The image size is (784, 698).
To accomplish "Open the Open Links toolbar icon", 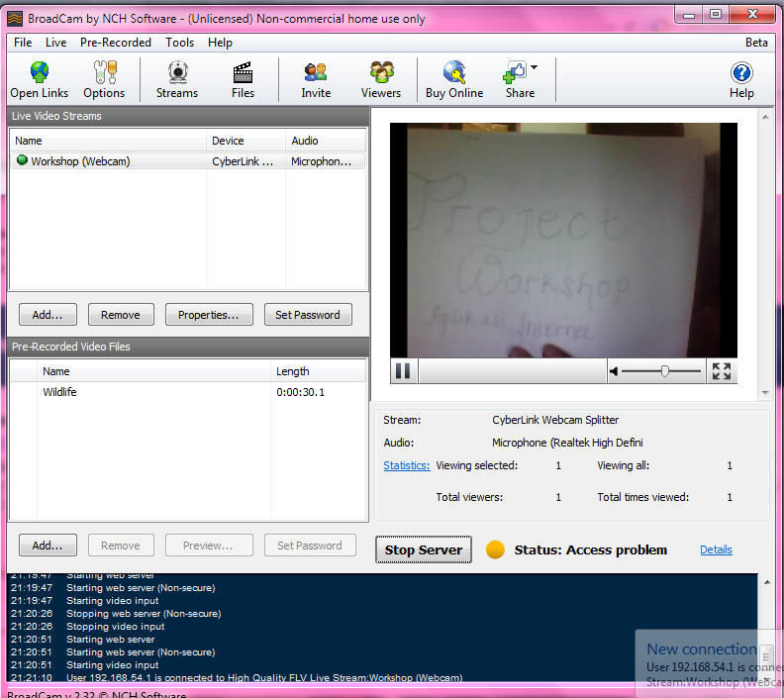I will click(39, 80).
